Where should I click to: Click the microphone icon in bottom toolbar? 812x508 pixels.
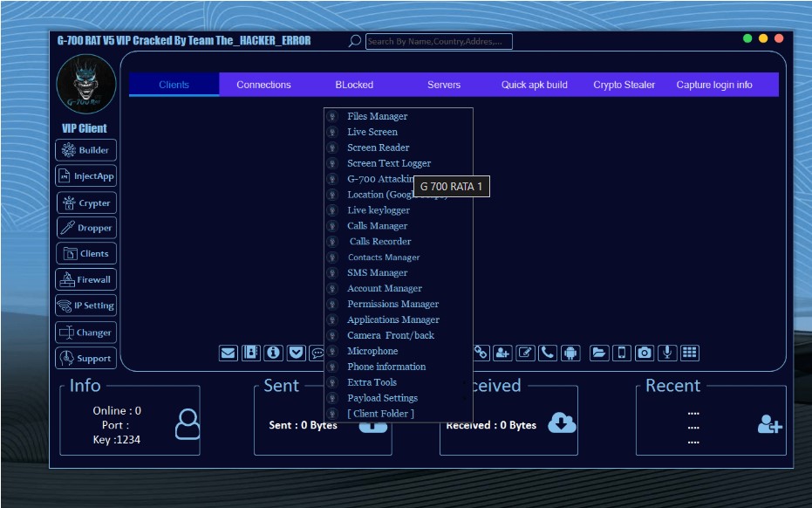[667, 353]
